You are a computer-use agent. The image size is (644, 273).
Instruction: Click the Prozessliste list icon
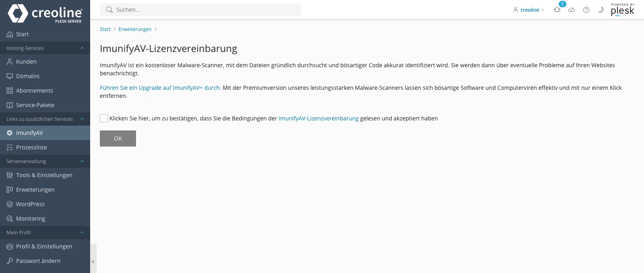tap(10, 147)
